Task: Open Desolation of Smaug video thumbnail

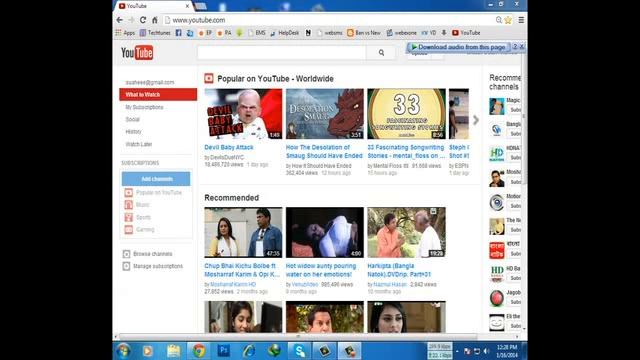Action: [x=324, y=114]
